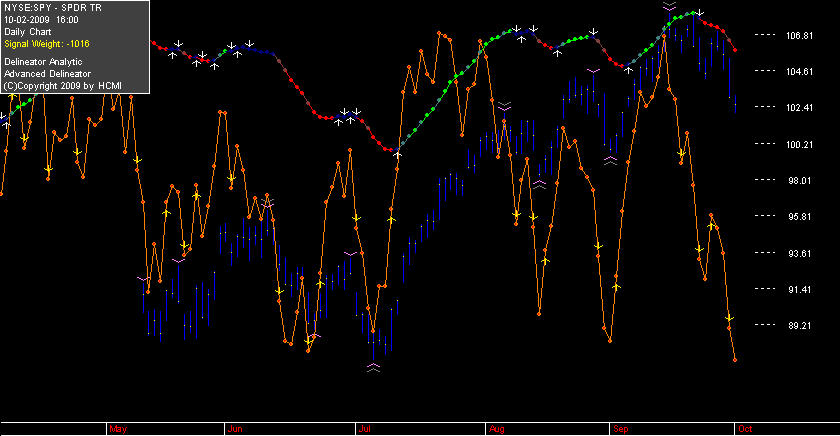840x436 pixels.
Task: Click the Advanced Delineator label
Action: [x=47, y=74]
